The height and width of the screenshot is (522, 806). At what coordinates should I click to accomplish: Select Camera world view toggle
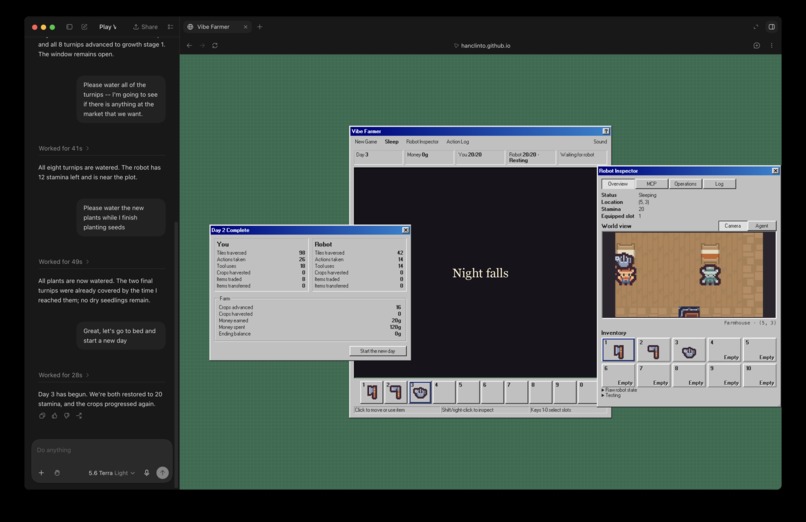coord(732,226)
